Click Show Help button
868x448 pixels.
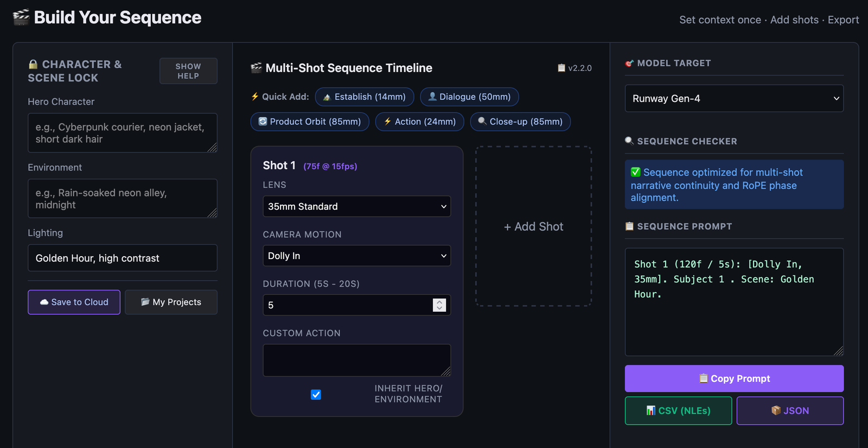pos(188,71)
